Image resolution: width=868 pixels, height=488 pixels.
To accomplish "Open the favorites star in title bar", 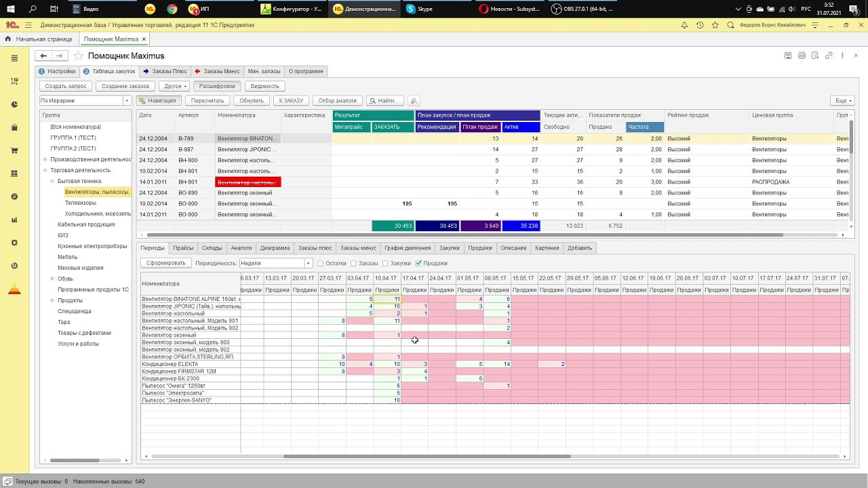I will pos(715,25).
